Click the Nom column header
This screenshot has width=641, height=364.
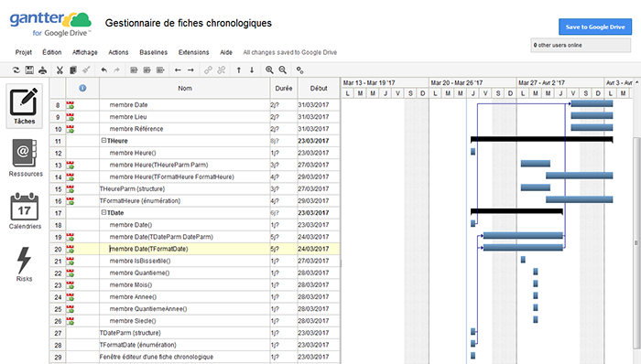[184, 88]
